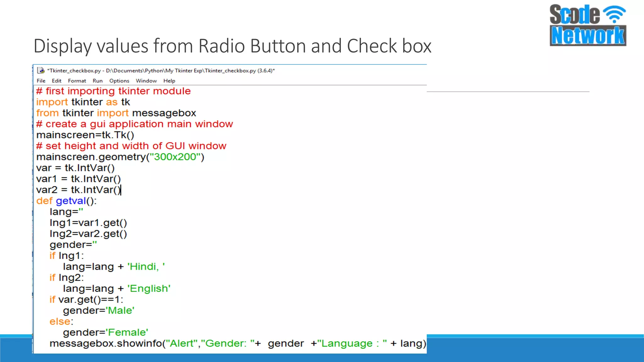The height and width of the screenshot is (362, 644).
Task: Click the string 'Hindi, '
Action: (146, 267)
